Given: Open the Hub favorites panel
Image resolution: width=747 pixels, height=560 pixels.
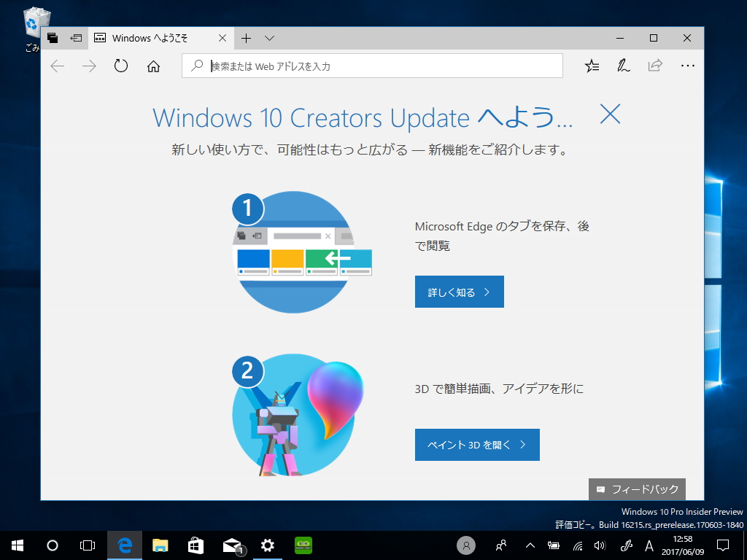Looking at the screenshot, I should pyautogui.click(x=592, y=66).
